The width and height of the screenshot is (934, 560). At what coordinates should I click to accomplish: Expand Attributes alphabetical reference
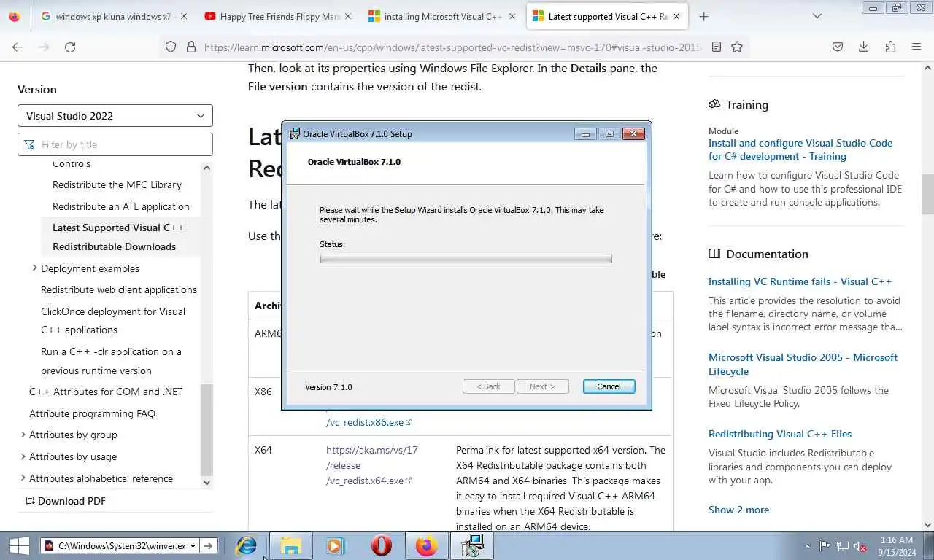[x=23, y=478]
